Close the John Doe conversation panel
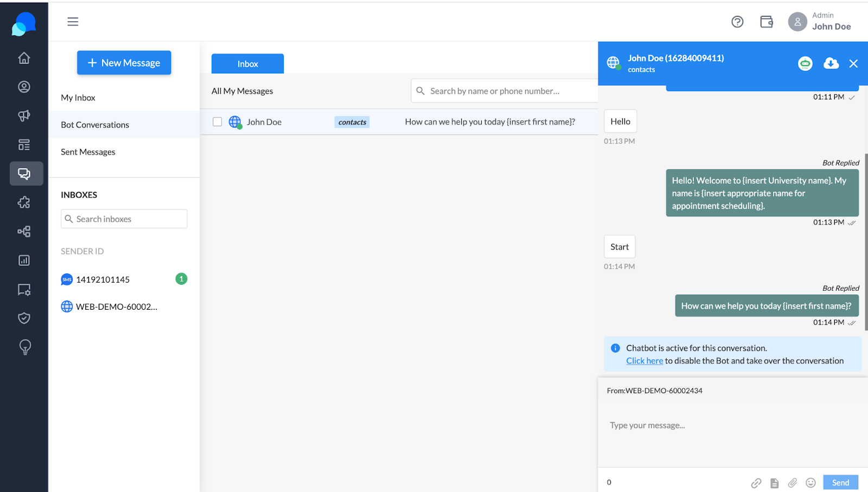This screenshot has width=868, height=492. click(853, 63)
